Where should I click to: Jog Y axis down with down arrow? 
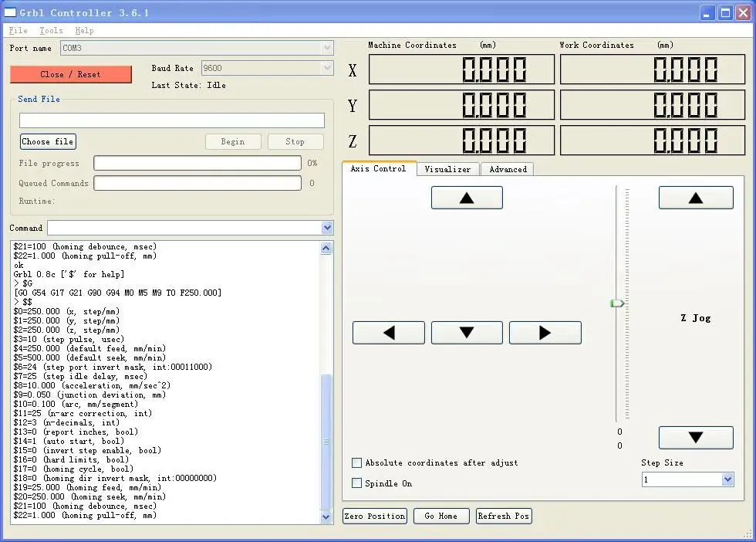pos(467,333)
